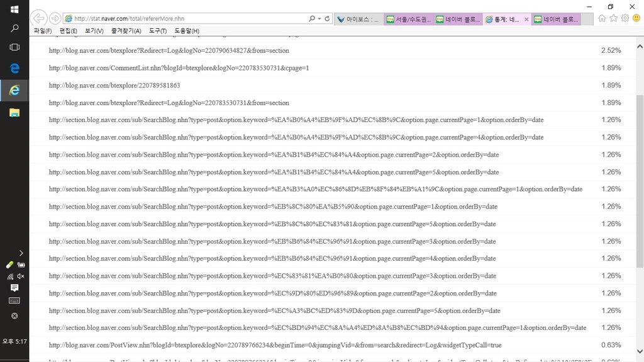The height and width of the screenshot is (362, 644).
Task: Click the %EC%96%91 currentPage=4 search URL
Action: pos(272,258)
